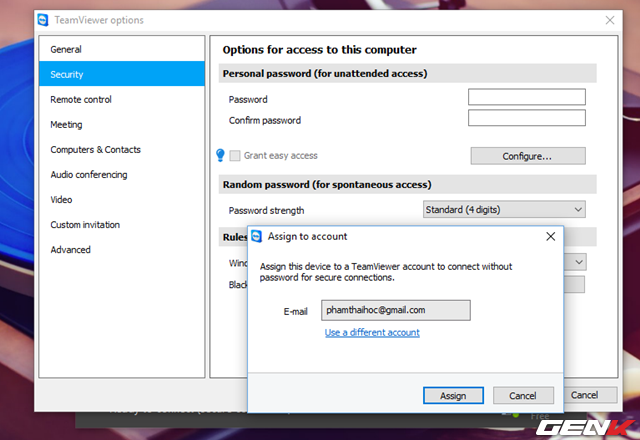Click the "Personal password (for unattended access)" section header
Image resolution: width=640 pixels, height=440 pixels.
pos(407,73)
